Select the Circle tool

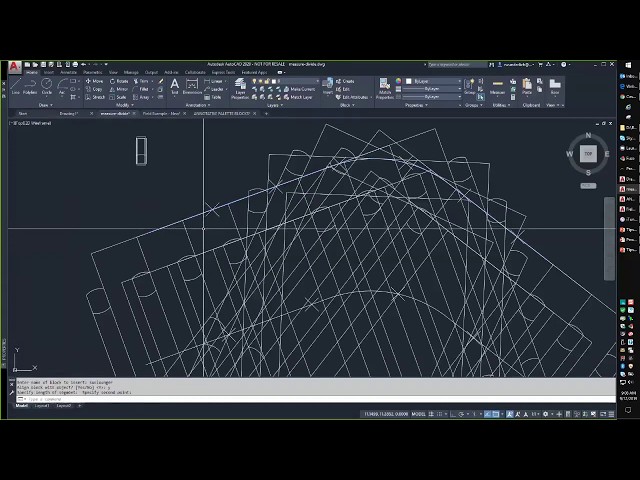click(47, 87)
